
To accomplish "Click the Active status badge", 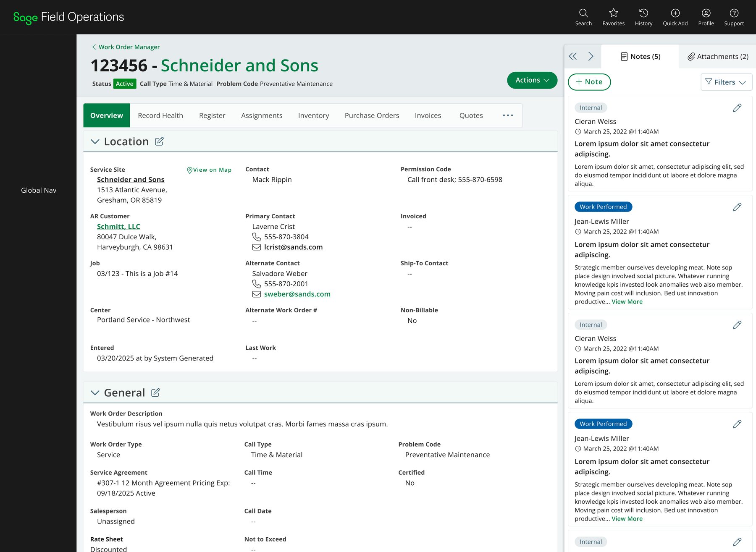I will tap(125, 84).
